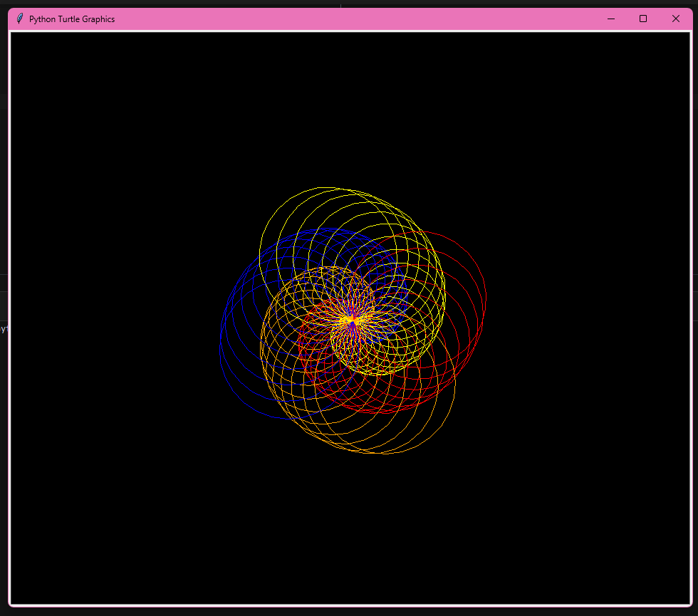Click the "Python Turtle Graphics" title text
698x616 pixels.
pos(71,19)
